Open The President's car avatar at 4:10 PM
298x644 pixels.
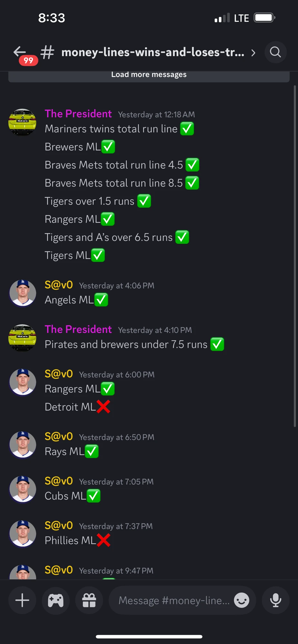pos(22,338)
